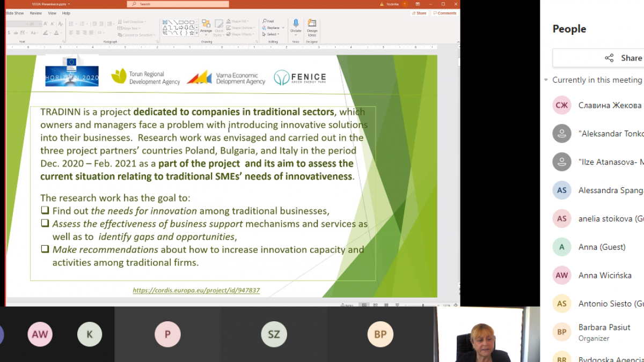The image size is (644, 362).
Task: Open the Select dropdown in Editing
Action: pos(270,34)
